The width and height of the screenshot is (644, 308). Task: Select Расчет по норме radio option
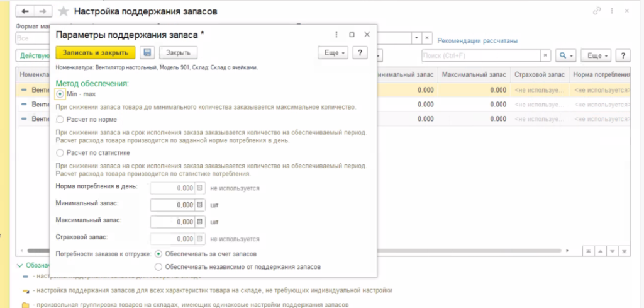(60, 119)
